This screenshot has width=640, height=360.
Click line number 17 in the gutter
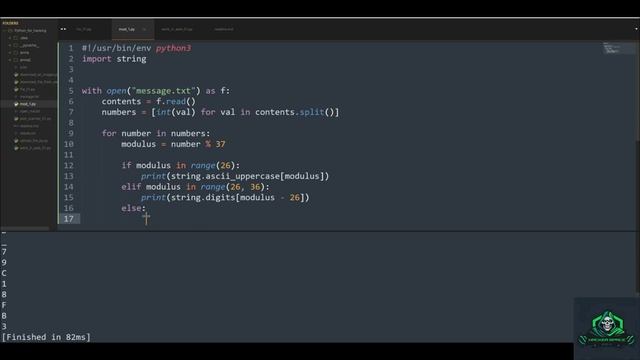[x=69, y=219]
